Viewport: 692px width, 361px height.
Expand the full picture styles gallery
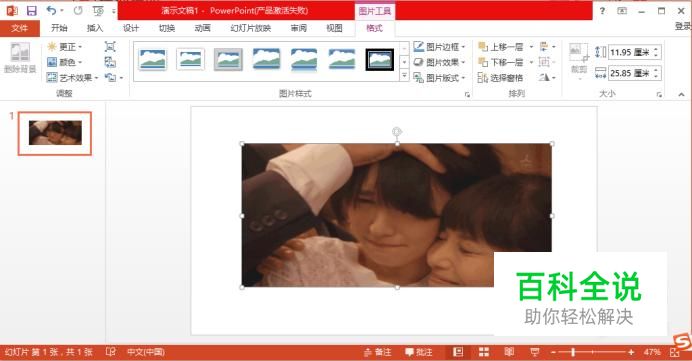404,76
